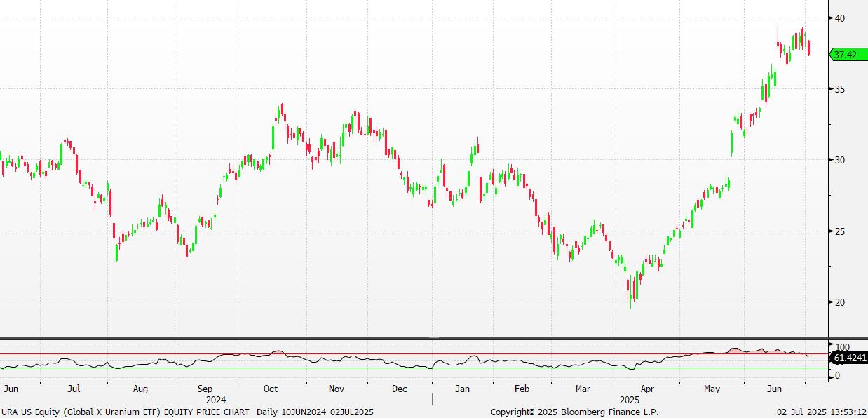
Task: Click the 2024 year label on the time axis
Action: click(216, 400)
